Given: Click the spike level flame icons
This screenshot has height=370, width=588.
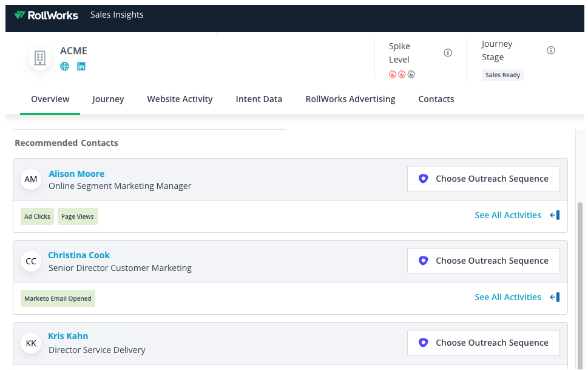Looking at the screenshot, I should [402, 74].
